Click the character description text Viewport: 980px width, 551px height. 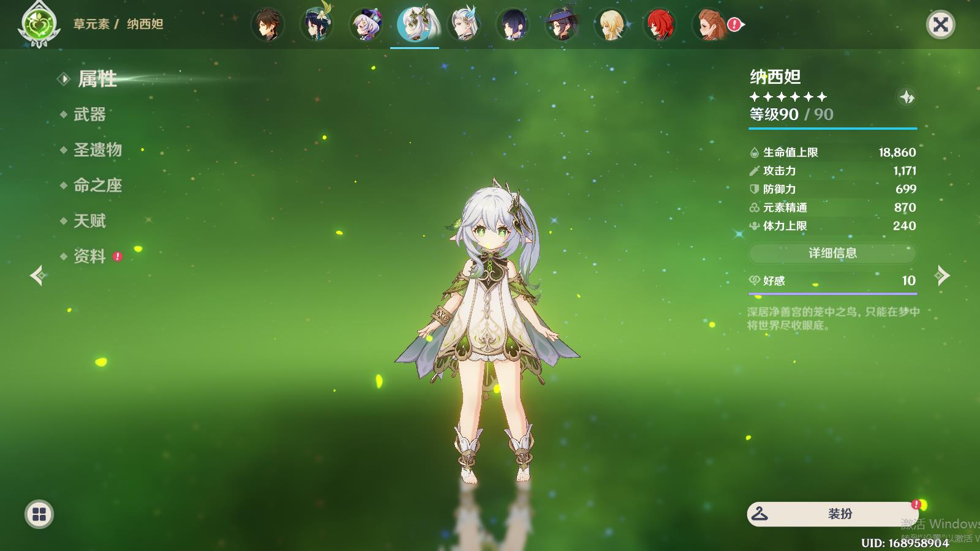[x=833, y=318]
